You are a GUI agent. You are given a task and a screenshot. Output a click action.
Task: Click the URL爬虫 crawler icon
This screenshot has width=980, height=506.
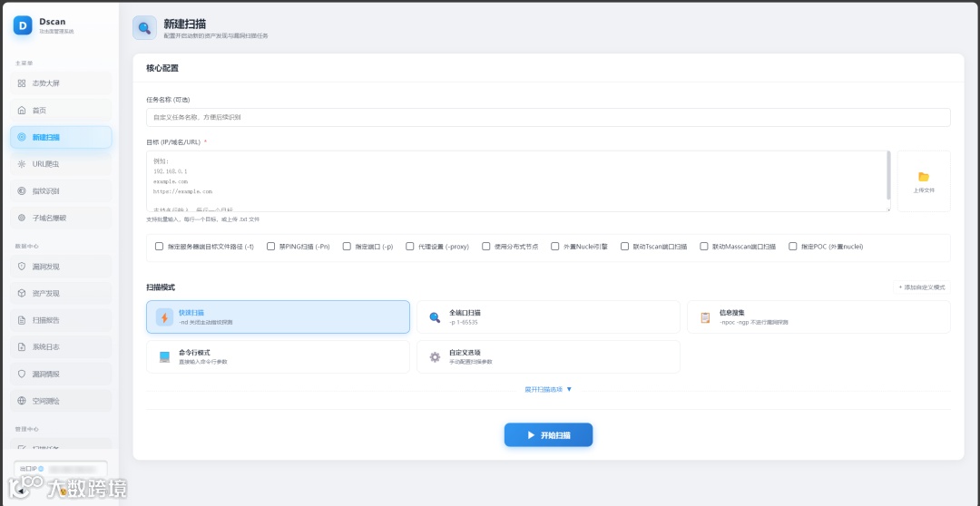coord(22,164)
